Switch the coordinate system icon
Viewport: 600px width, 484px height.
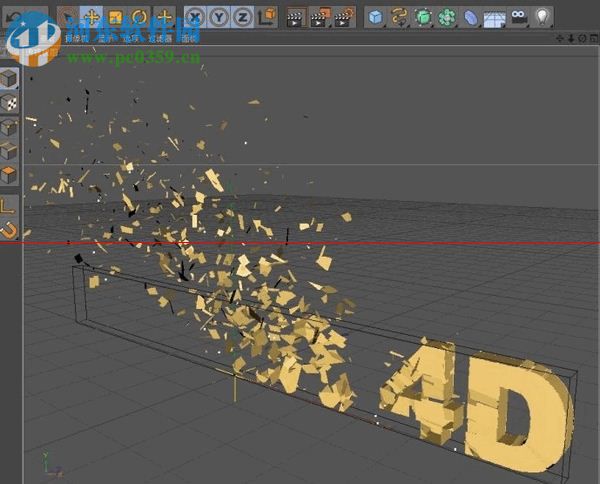coord(267,18)
